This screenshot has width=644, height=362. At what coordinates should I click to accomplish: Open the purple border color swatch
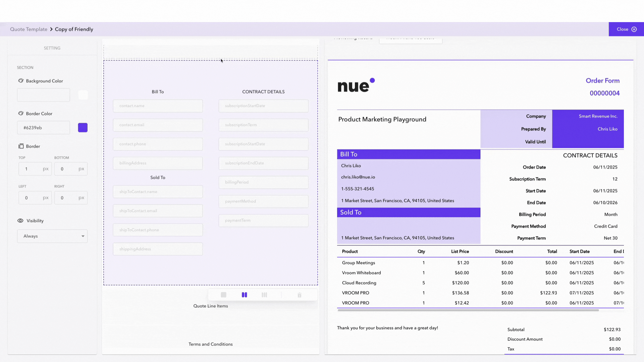pos(83,128)
